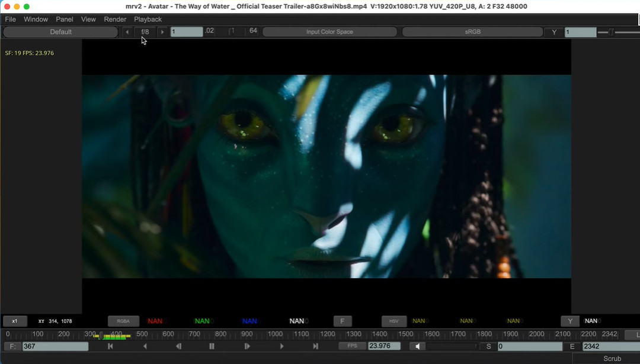Click the Scrub action mode button
Image resolution: width=640 pixels, height=364 pixels.
coord(607,358)
